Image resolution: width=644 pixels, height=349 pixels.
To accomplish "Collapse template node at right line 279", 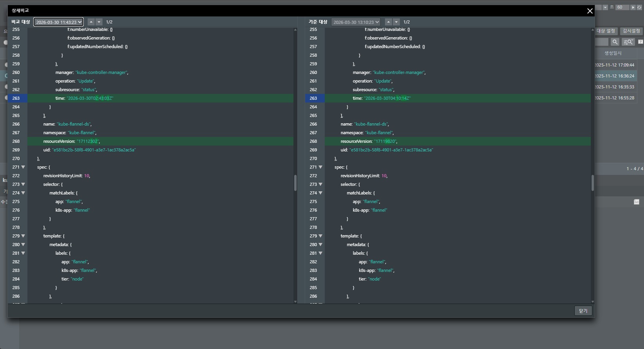I will [x=320, y=236].
